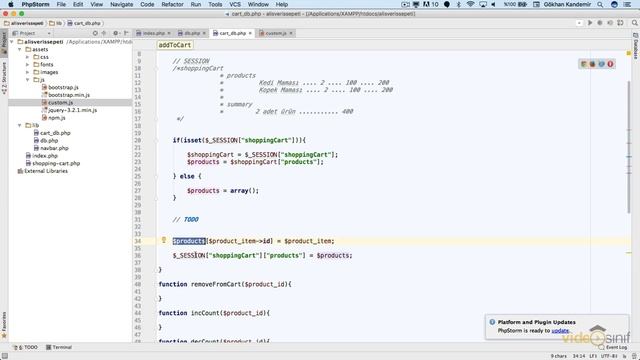Viewport: 640px width, 360px height.
Task: Open the run configuration dropdown
Action: 579,23
